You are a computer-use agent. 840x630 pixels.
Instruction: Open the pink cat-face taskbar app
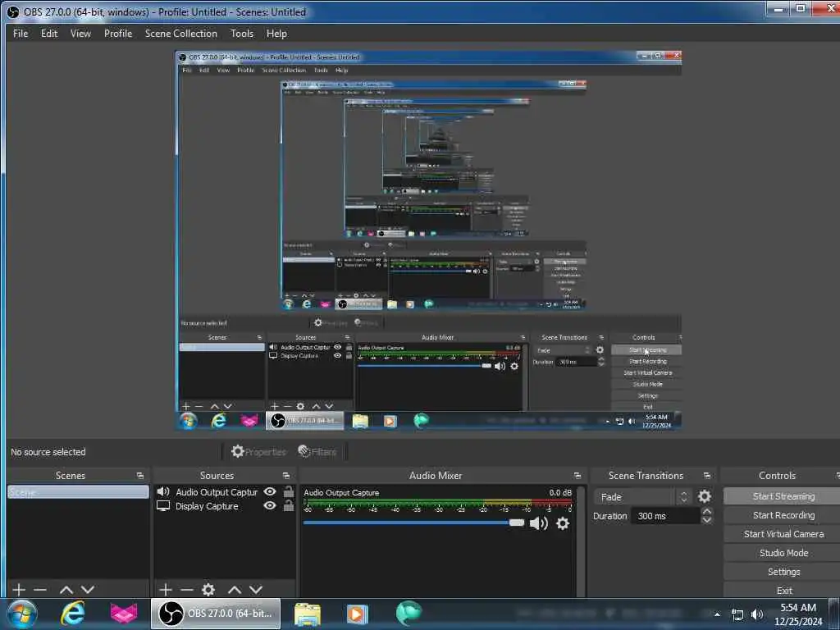coord(123,614)
